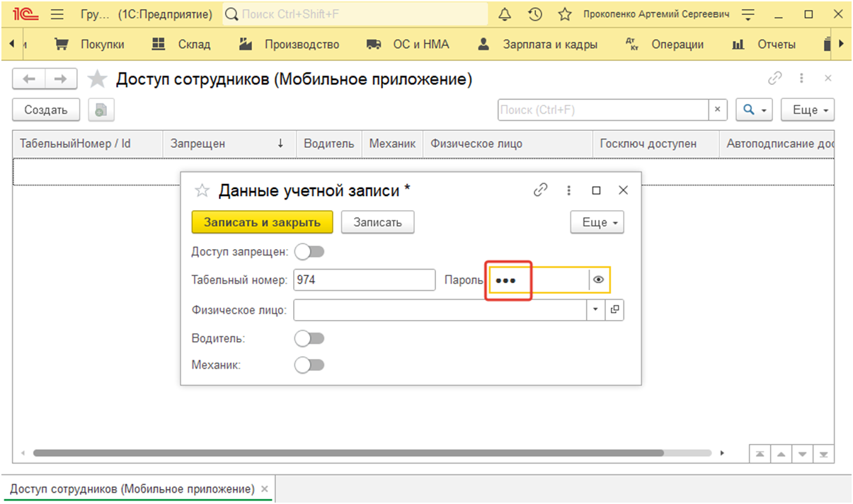This screenshot has width=853, height=504.
Task: Open the history clock icon
Action: click(x=535, y=14)
